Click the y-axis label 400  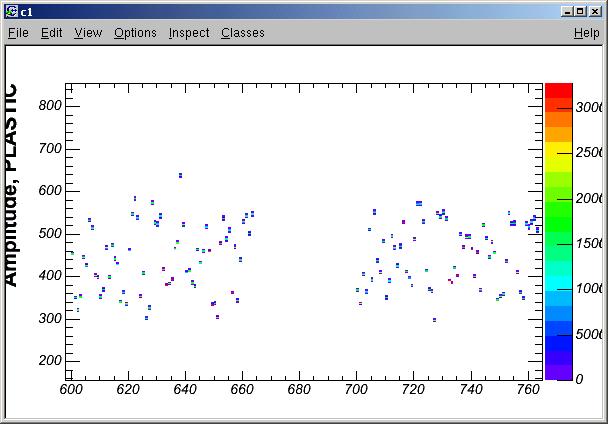pyautogui.click(x=50, y=276)
